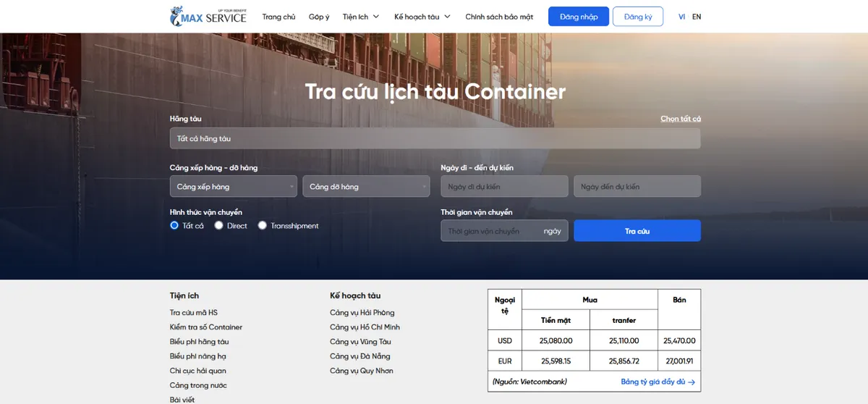868x404 pixels.
Task: Click the Đăng nhập button
Action: 579,17
